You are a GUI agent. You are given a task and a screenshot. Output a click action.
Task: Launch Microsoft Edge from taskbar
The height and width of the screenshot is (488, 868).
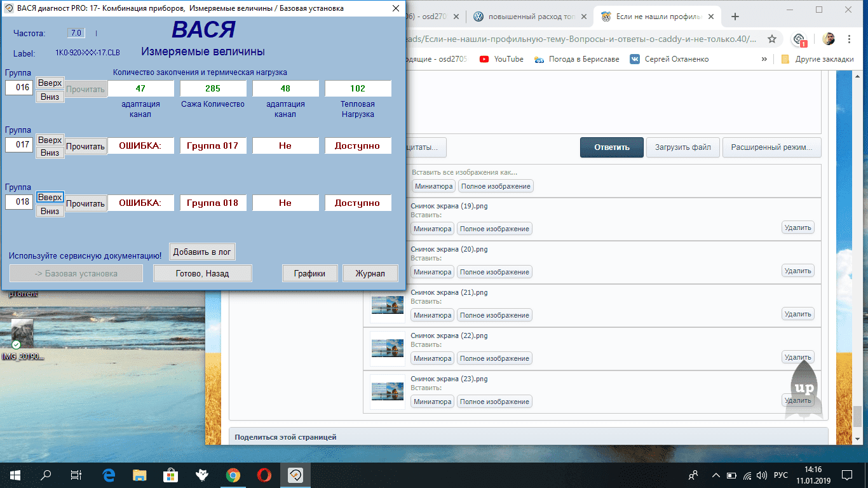pos(109,475)
